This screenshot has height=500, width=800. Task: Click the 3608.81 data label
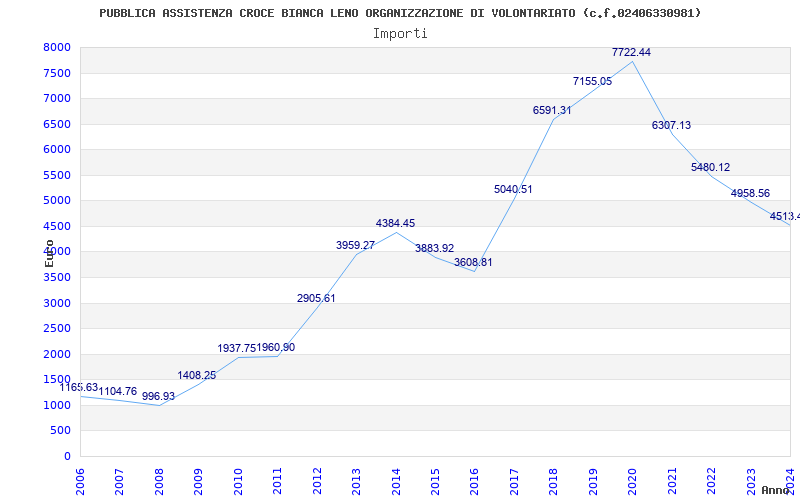pos(473,262)
